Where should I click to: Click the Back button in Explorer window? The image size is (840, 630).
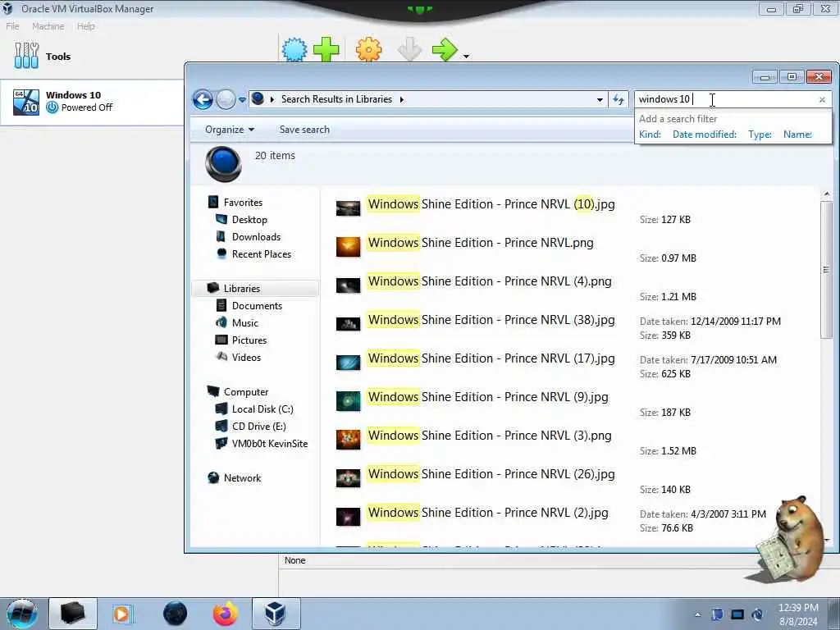203,99
